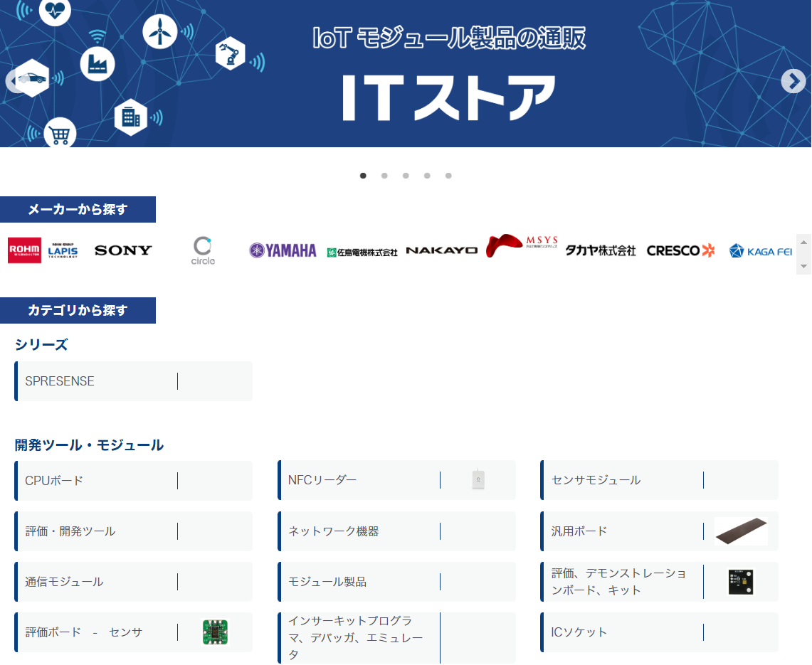Select the second carousel dot indicator
This screenshot has width=812, height=665.
[x=384, y=176]
